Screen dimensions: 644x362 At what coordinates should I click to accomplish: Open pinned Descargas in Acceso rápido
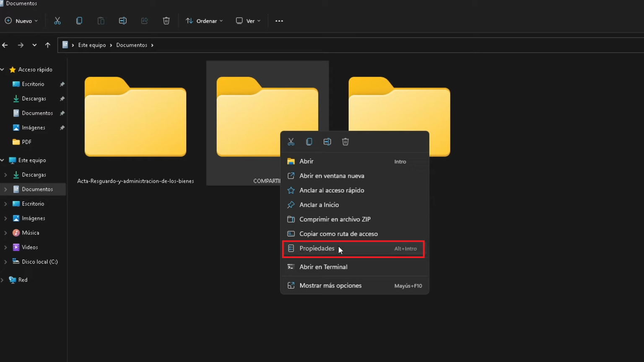(34, 99)
